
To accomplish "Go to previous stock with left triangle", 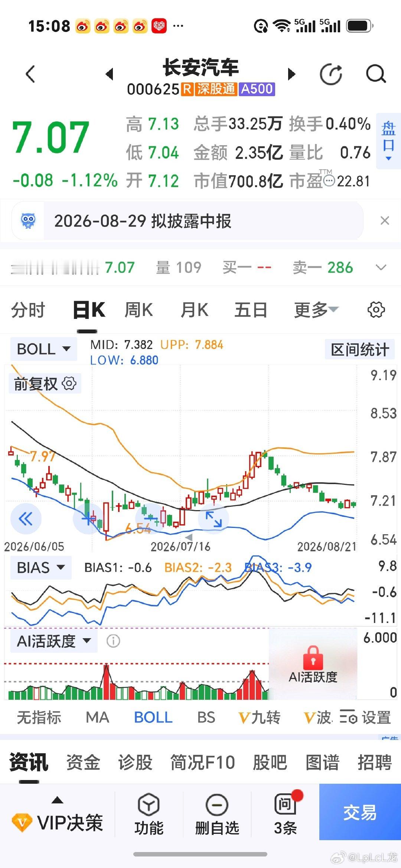I will (109, 74).
